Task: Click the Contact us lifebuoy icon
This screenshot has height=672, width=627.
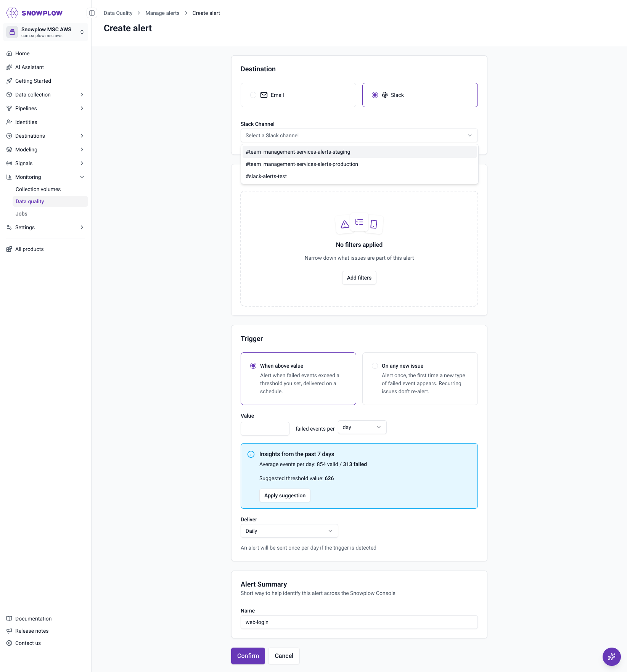Action: (x=9, y=643)
